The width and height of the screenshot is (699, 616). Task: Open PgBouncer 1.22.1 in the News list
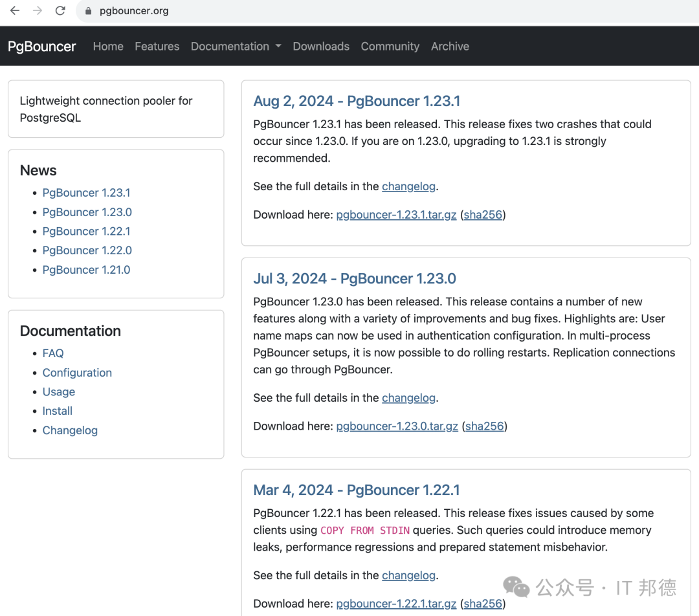coord(87,232)
